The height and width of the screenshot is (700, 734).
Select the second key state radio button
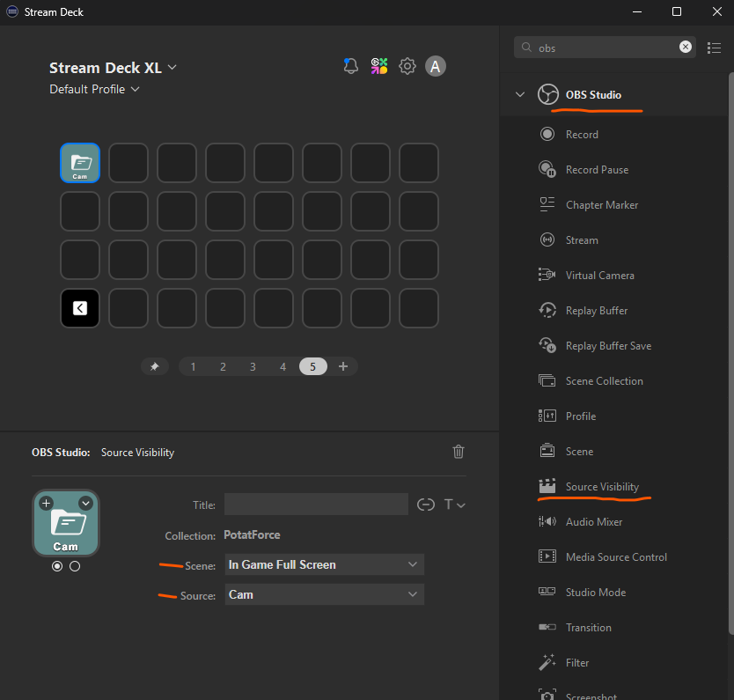tap(75, 566)
